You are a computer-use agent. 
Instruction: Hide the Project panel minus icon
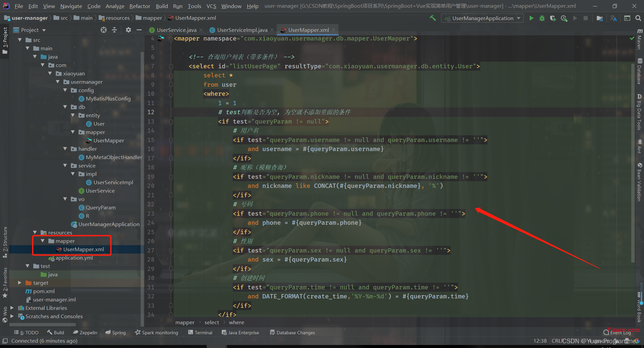tap(139, 30)
